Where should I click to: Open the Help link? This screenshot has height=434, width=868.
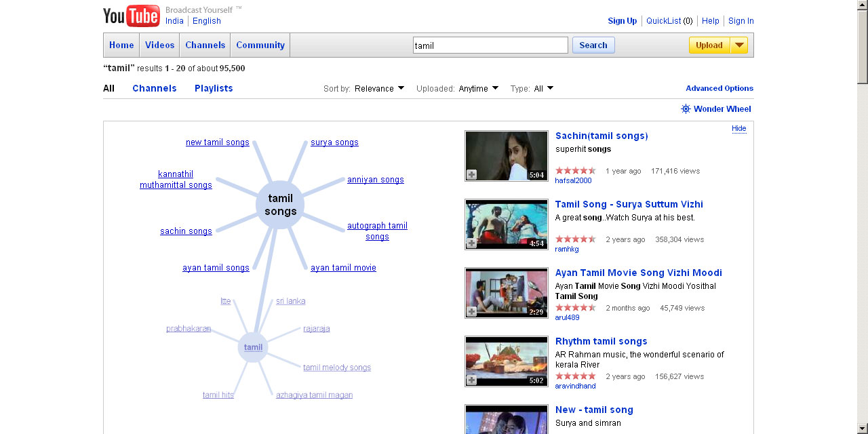711,21
